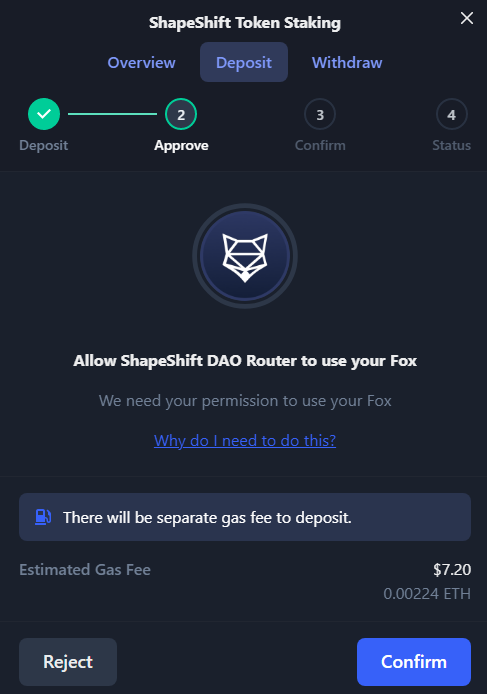Screen dimensions: 487x694
Task: Click the step 3 Confirm circle
Action: (320, 114)
